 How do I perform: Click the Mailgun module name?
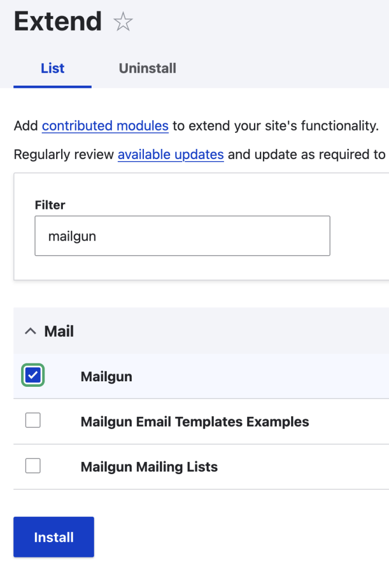pos(106,376)
